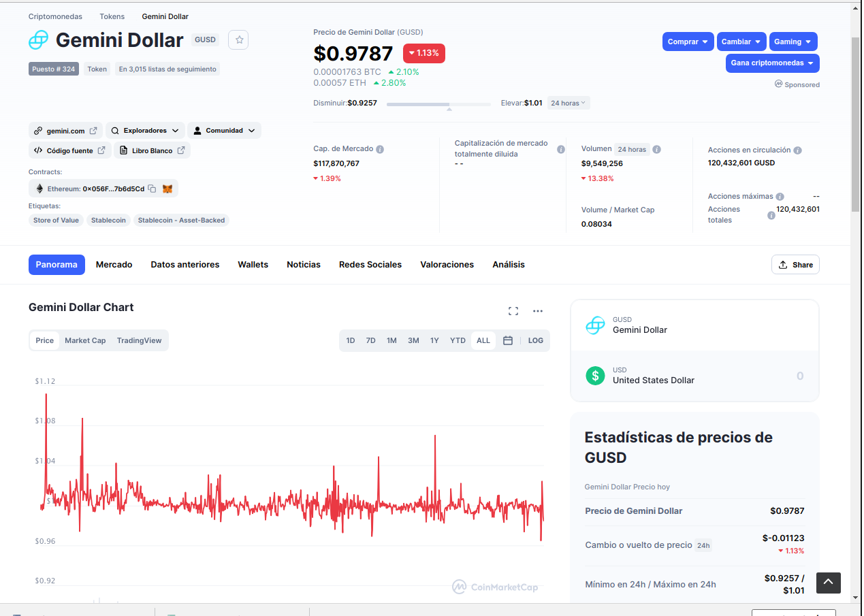Show info about Volumen 24 horas
This screenshot has height=616, width=864.
(657, 149)
